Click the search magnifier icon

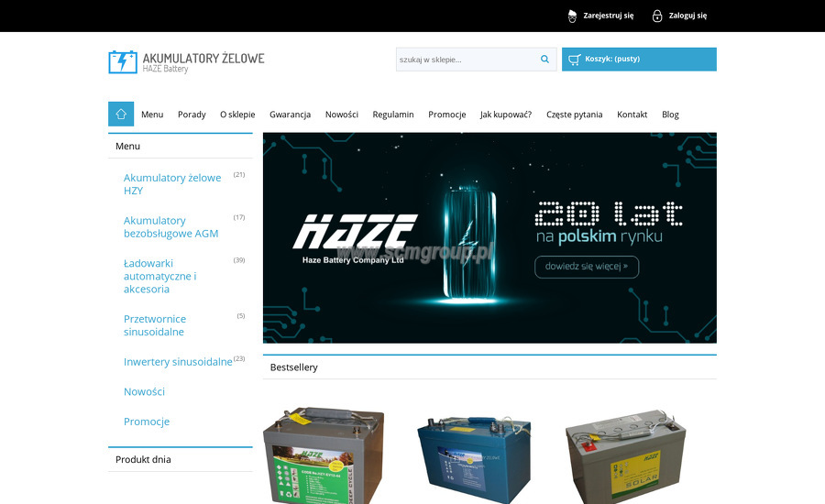544,60
